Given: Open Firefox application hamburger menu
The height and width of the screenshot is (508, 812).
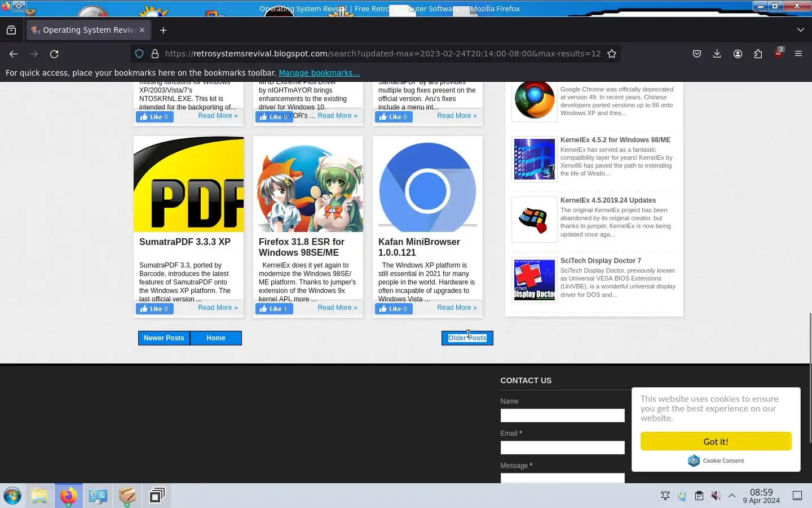Looking at the screenshot, I should coord(798,54).
